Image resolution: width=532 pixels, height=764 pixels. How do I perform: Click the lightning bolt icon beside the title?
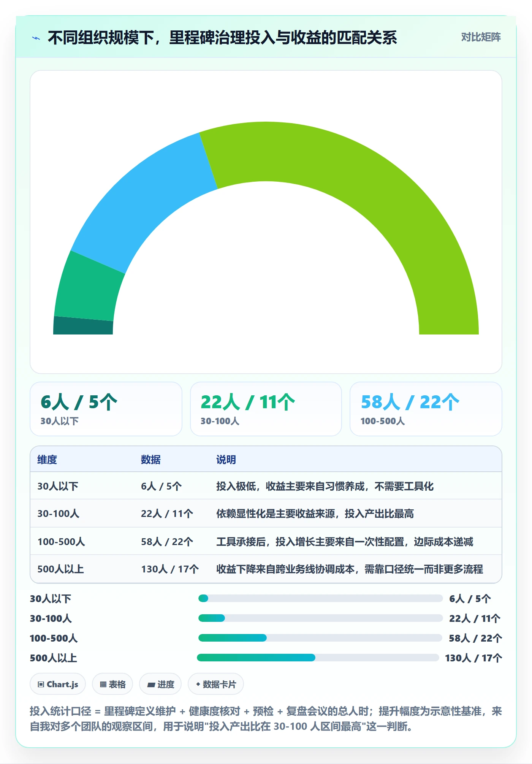pyautogui.click(x=36, y=38)
